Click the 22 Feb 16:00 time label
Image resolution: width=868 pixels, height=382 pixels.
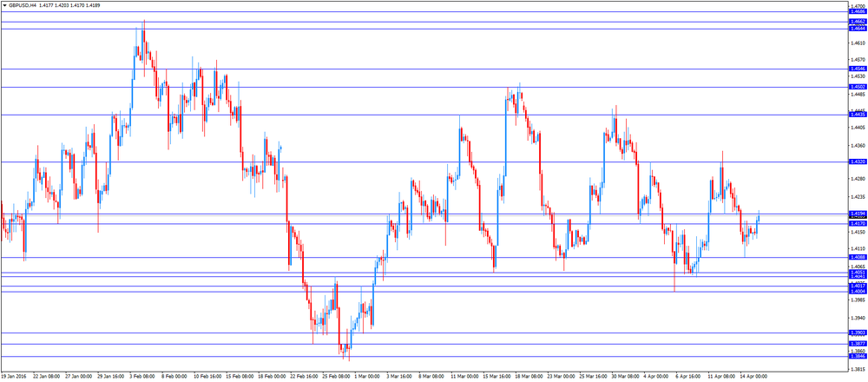(303, 376)
